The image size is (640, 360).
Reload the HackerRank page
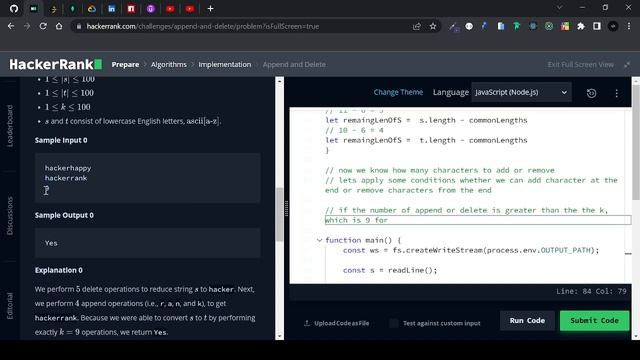[x=43, y=26]
